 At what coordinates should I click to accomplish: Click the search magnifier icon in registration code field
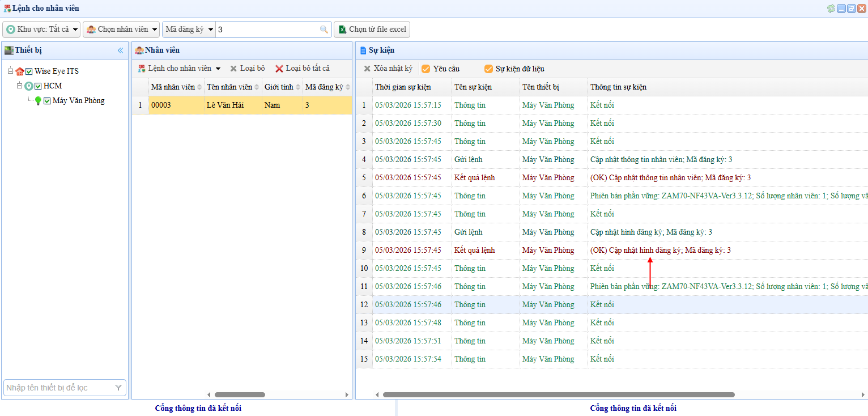click(324, 29)
